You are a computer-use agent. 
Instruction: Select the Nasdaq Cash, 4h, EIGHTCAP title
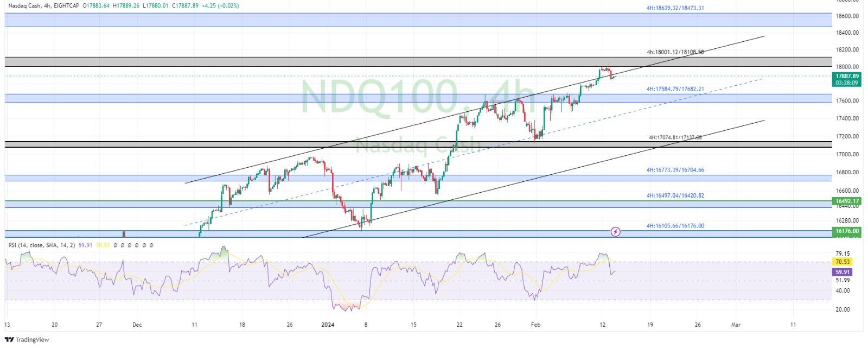(x=43, y=5)
